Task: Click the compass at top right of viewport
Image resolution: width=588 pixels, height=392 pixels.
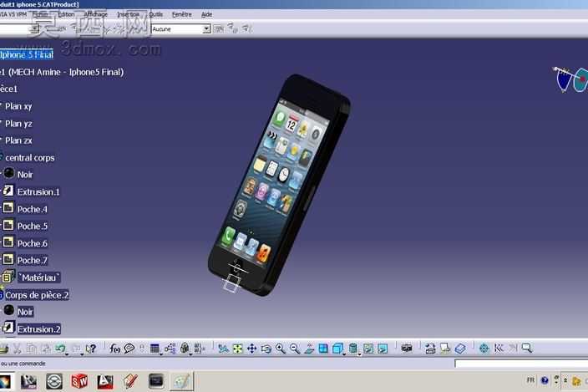Action: point(570,79)
